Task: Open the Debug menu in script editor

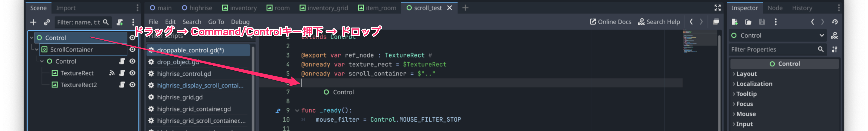Action: point(240,22)
